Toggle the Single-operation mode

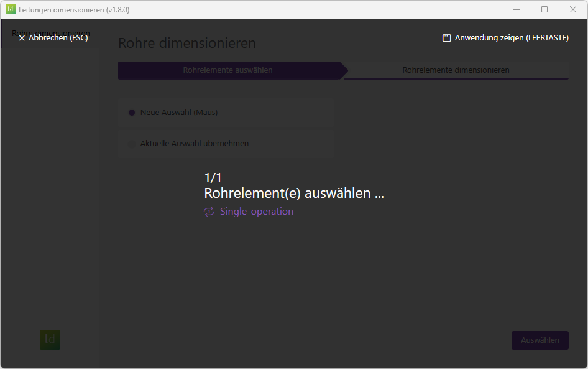[249, 212]
